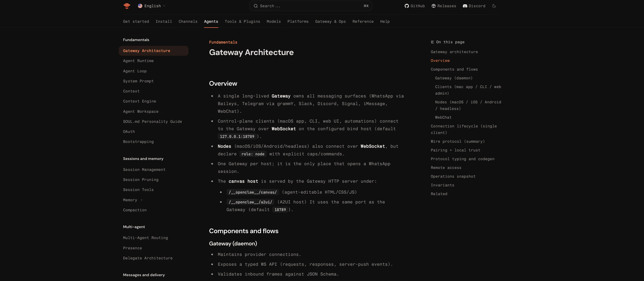Jump to the Remote access section link
Screen dimensions: 644x281
pyautogui.click(x=446, y=168)
